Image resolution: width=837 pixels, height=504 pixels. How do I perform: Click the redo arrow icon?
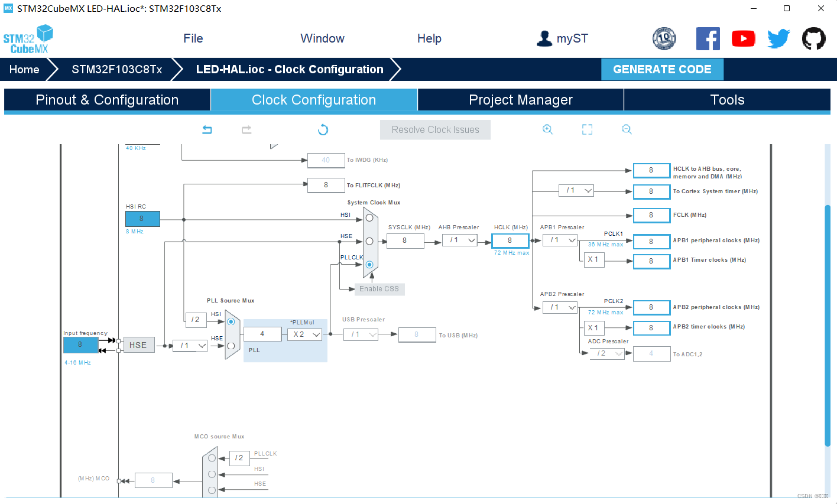[x=246, y=129]
